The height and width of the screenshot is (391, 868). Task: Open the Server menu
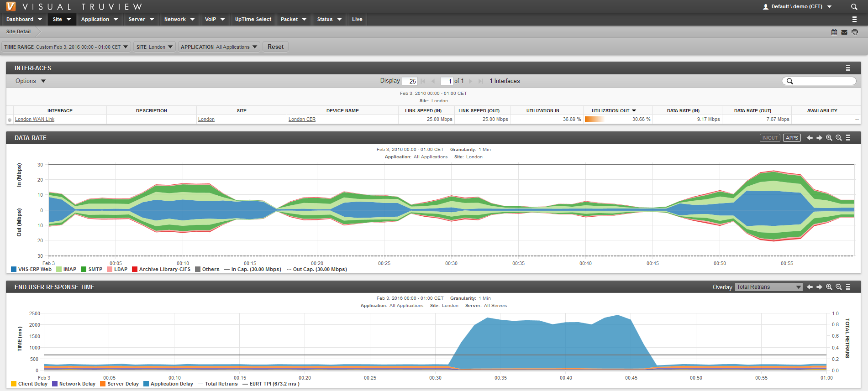tap(141, 19)
